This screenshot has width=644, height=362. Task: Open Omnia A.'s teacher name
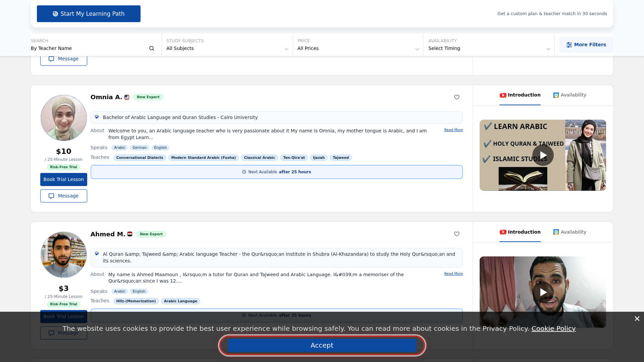coord(106,97)
